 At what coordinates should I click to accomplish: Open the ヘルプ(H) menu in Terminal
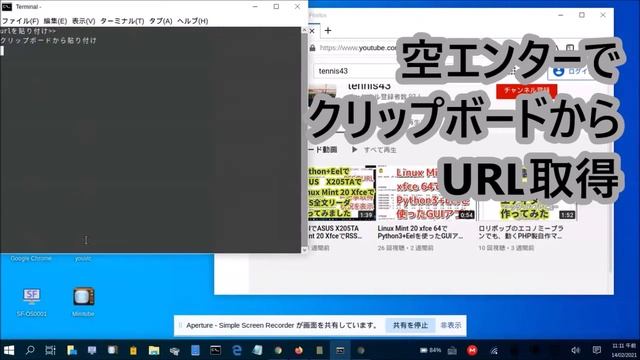193,21
